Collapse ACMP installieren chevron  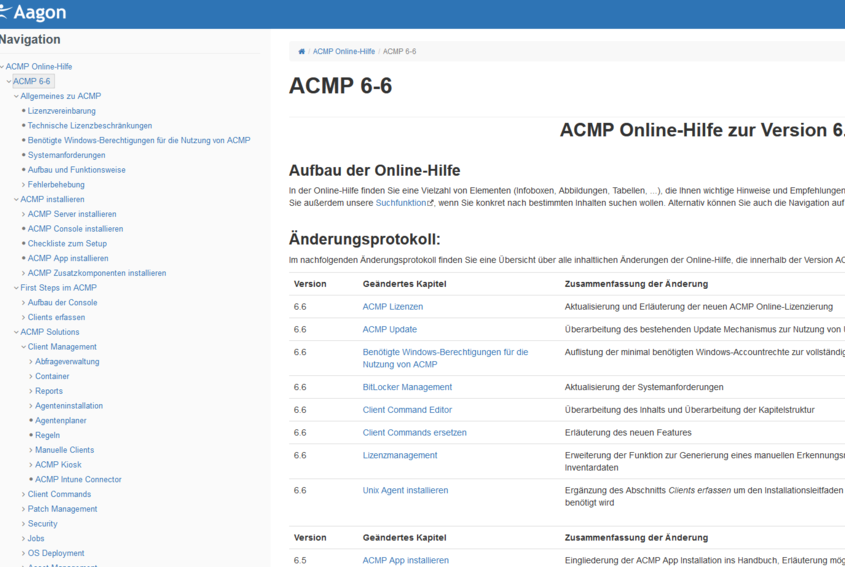tap(16, 199)
